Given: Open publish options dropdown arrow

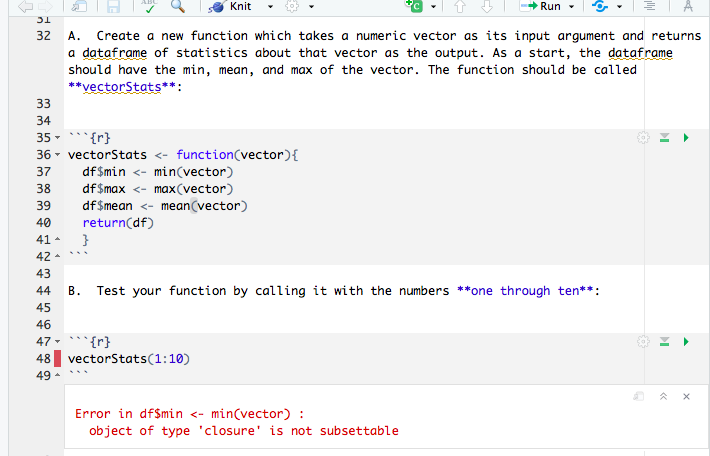Looking at the screenshot, I should (619, 6).
